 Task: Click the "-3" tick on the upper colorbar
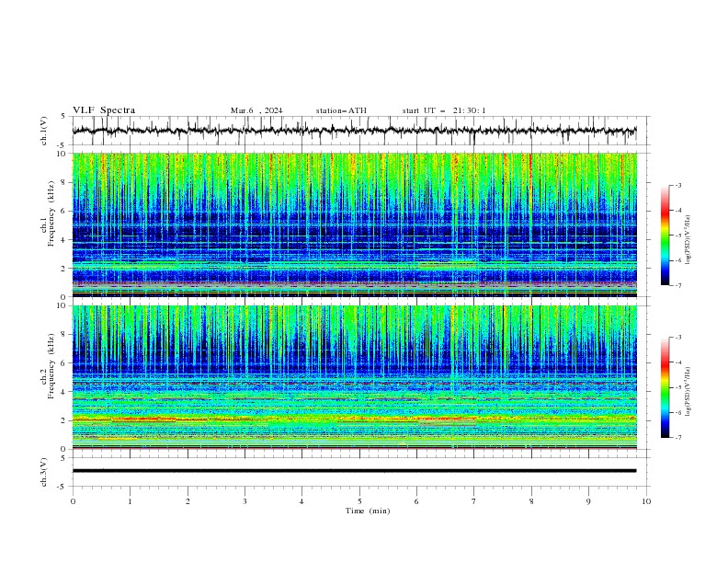tap(677, 185)
